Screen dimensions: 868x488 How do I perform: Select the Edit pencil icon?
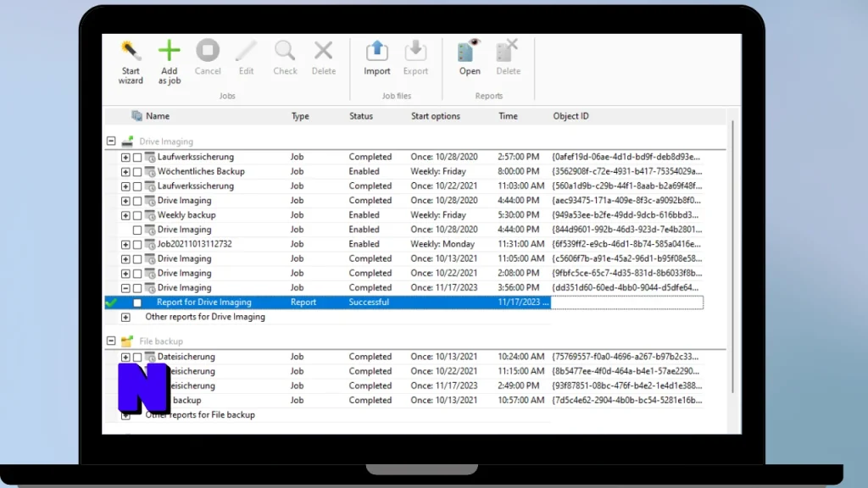(246, 51)
